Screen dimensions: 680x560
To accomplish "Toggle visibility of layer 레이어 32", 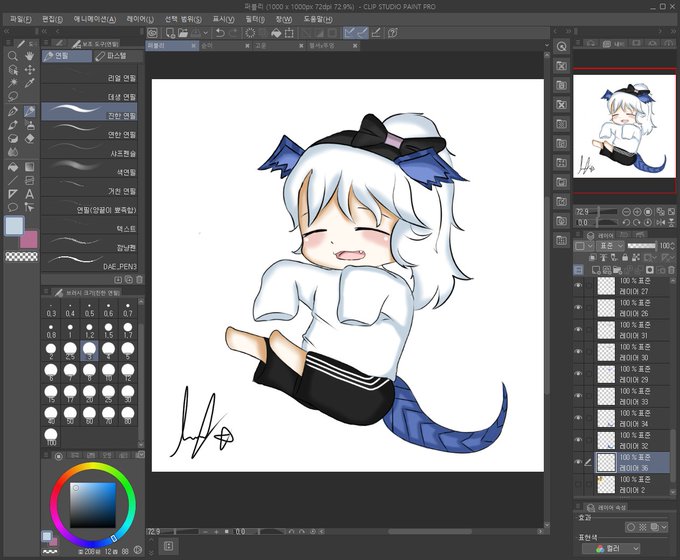I will pos(578,440).
